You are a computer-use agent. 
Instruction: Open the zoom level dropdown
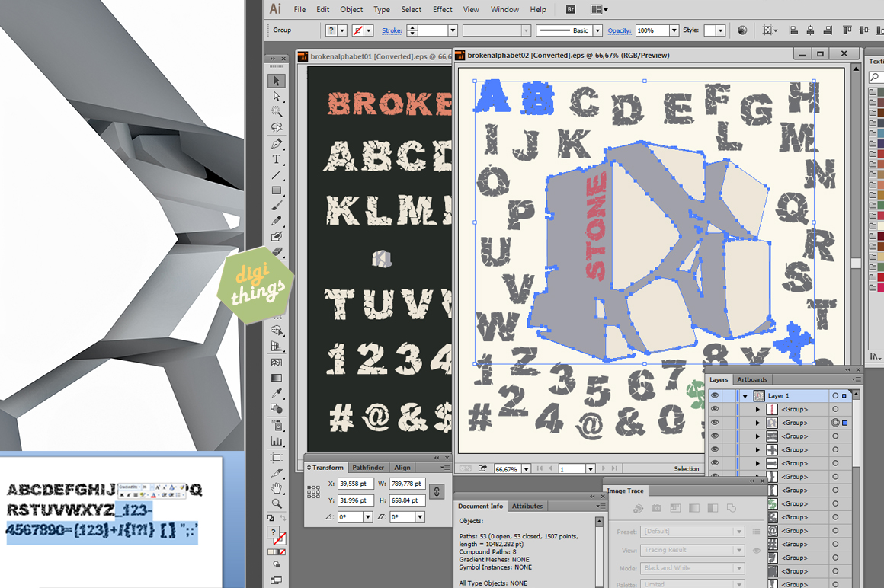click(x=526, y=468)
